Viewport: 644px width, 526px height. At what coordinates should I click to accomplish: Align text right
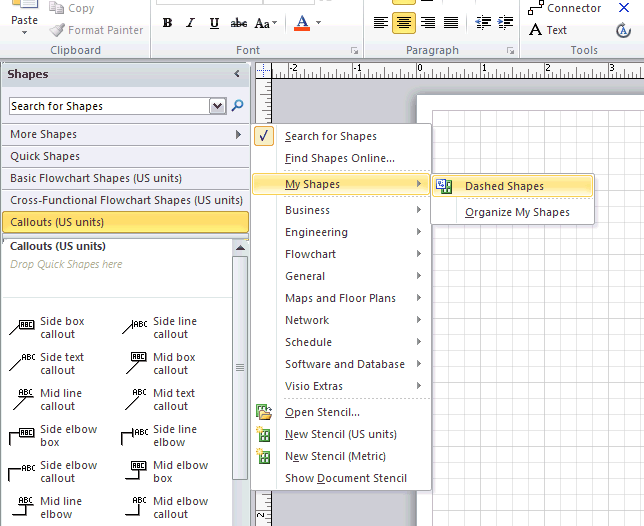pyautogui.click(x=428, y=22)
